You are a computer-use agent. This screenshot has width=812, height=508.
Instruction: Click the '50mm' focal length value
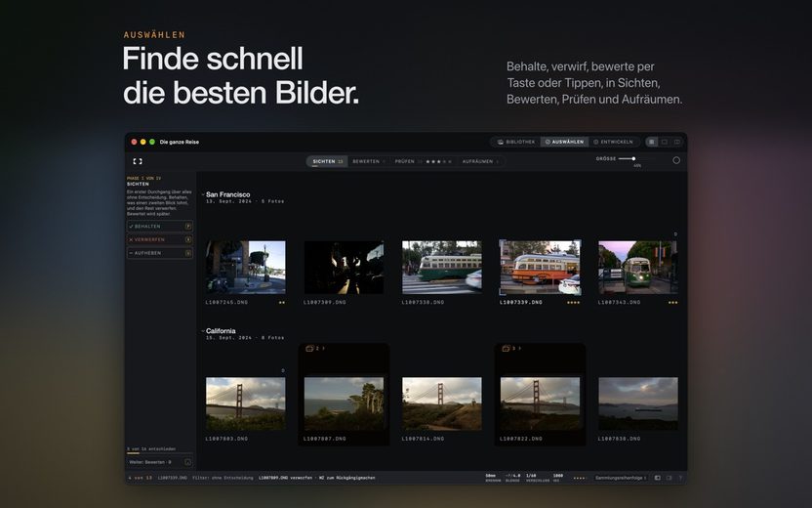[x=490, y=476]
